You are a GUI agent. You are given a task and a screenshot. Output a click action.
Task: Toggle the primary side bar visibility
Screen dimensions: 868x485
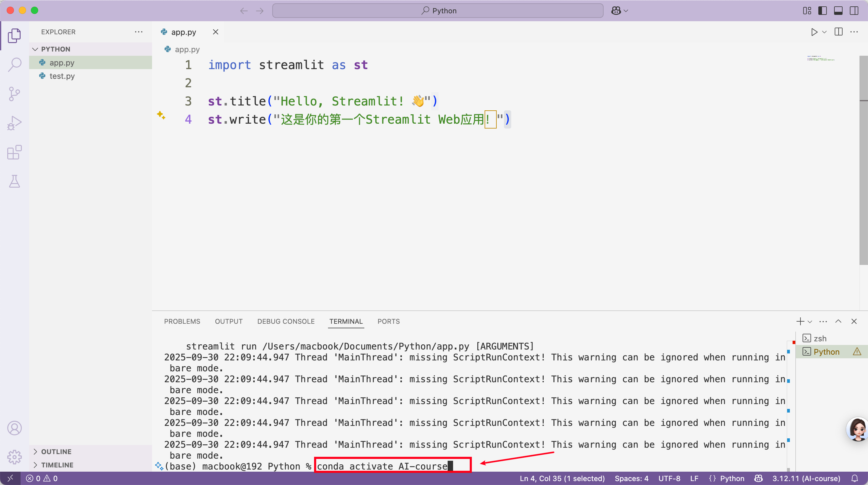click(x=823, y=11)
